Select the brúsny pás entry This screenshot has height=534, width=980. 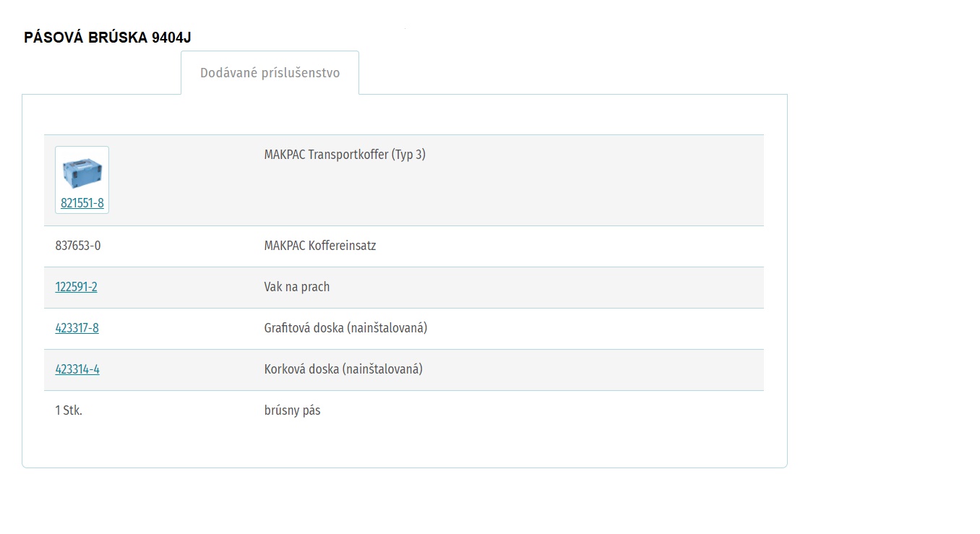(x=293, y=410)
